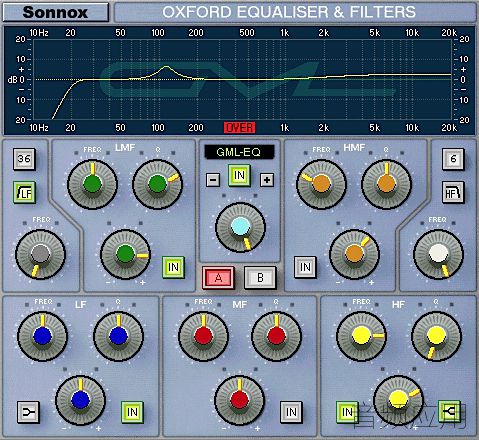
Task: Click the LMF gain green knob
Action: tap(125, 254)
